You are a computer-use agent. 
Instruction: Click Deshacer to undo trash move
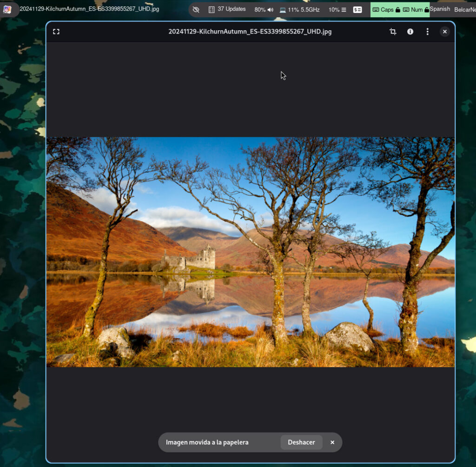pos(301,442)
